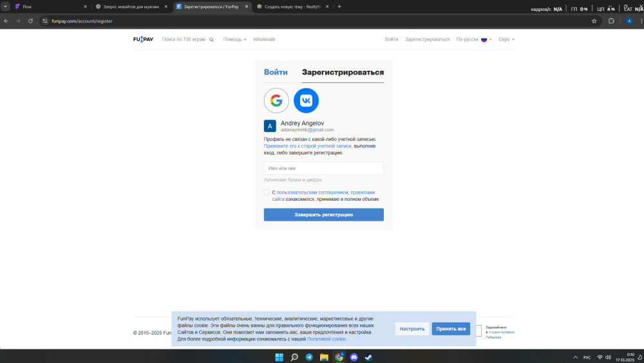The width and height of the screenshot is (644, 363).
Task: Click Зарегистрироваться in the top navigation
Action: tap(427, 39)
